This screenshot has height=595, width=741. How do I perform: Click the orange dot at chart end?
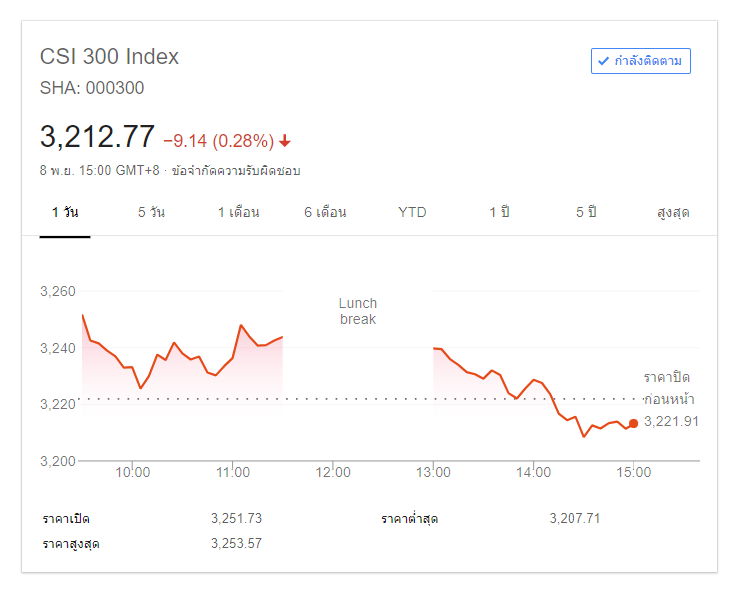pos(633,423)
